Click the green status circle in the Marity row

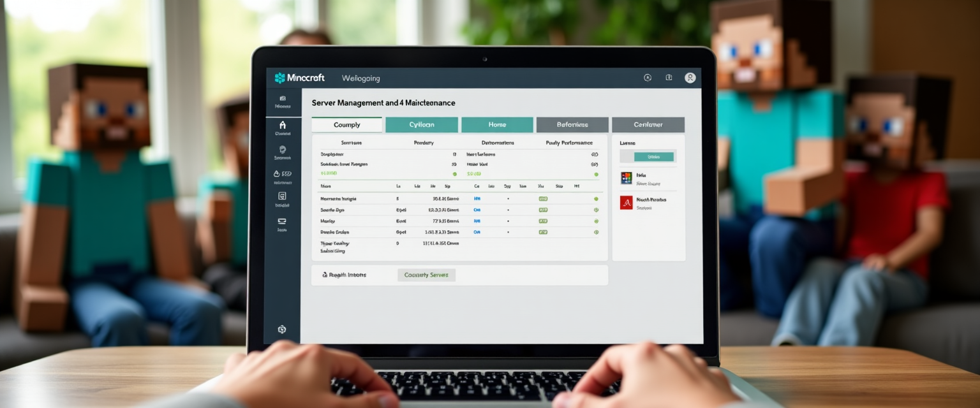coord(596,221)
